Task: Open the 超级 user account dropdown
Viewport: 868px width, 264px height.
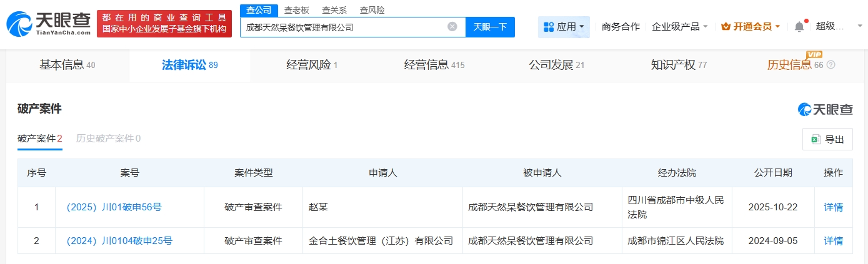Action: 834,26
